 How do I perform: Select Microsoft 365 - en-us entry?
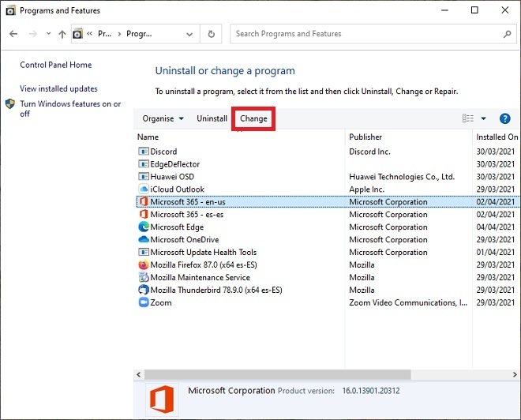point(188,202)
